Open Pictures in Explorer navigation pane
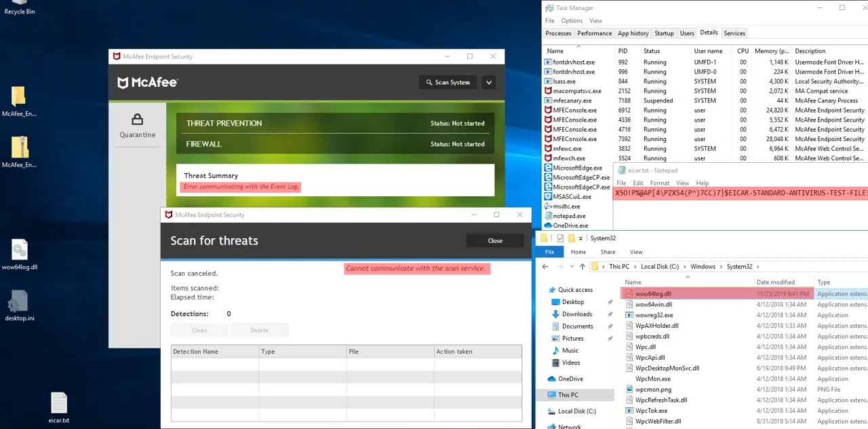Image resolution: width=868 pixels, height=429 pixels. 572,339
